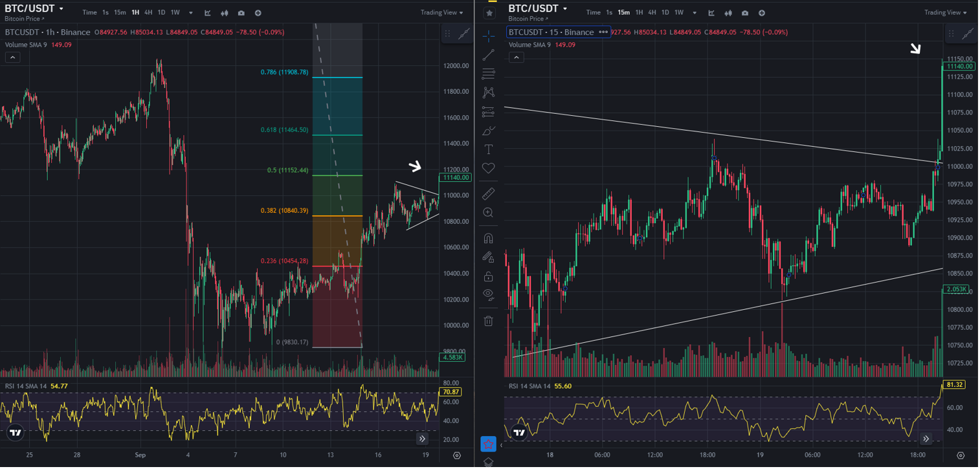Open the Fibonacci retracement tools group

coord(489,74)
